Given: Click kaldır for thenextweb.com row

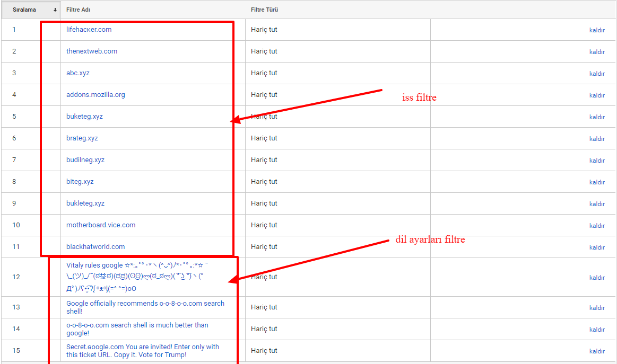Looking at the screenshot, I should coord(597,52).
